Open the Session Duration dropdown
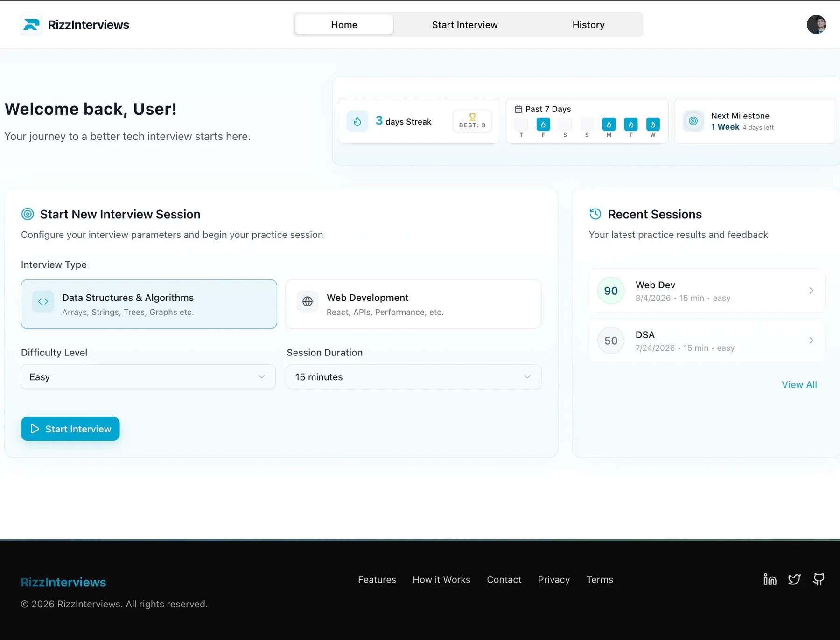Image resolution: width=840 pixels, height=640 pixels. (414, 377)
